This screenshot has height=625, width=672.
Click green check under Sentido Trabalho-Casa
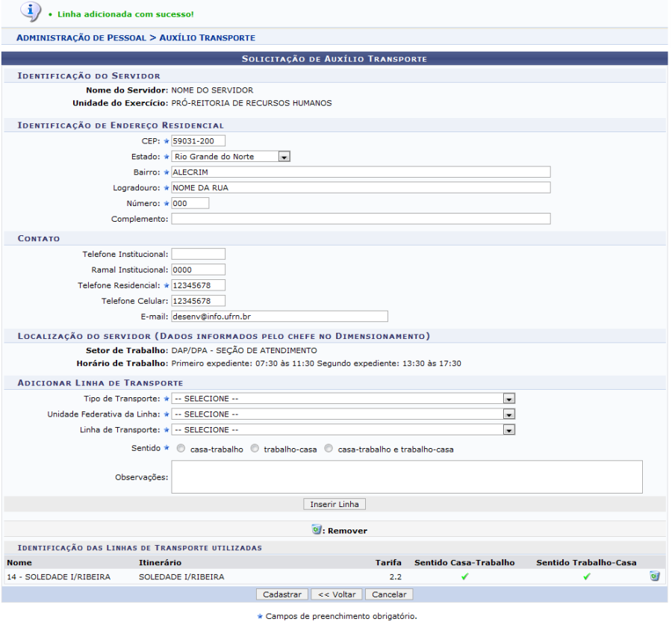coord(586,576)
